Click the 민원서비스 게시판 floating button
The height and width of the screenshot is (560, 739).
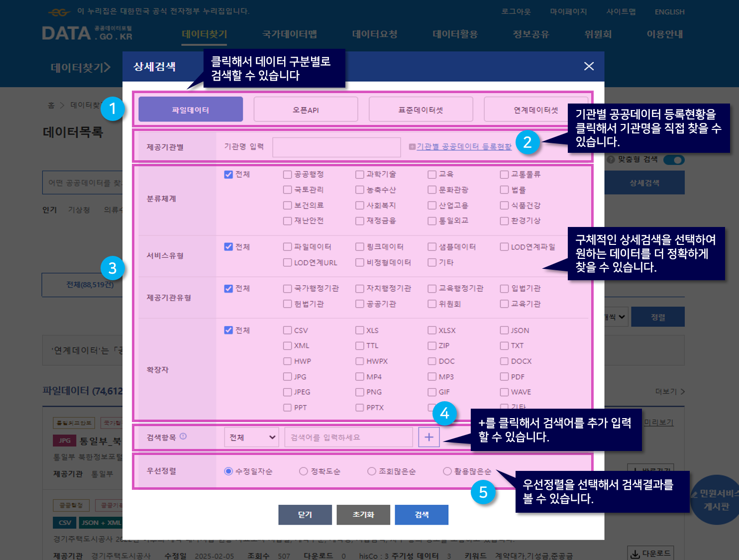pyautogui.click(x=717, y=500)
